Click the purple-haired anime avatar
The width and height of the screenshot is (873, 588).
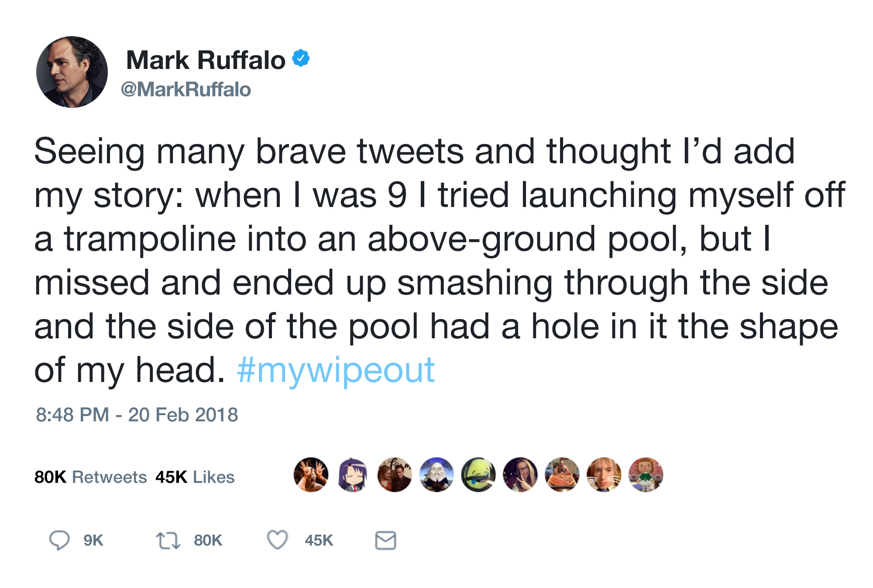click(x=353, y=475)
